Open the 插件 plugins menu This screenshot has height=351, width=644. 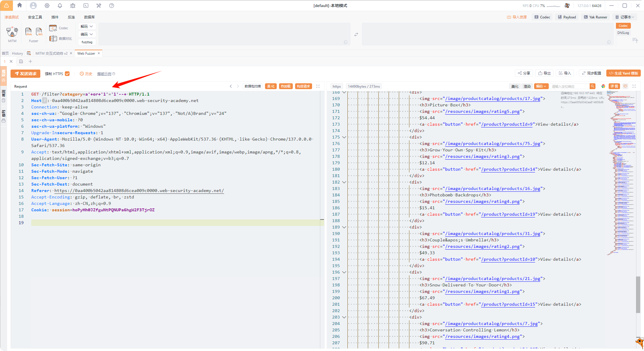pyautogui.click(x=55, y=17)
